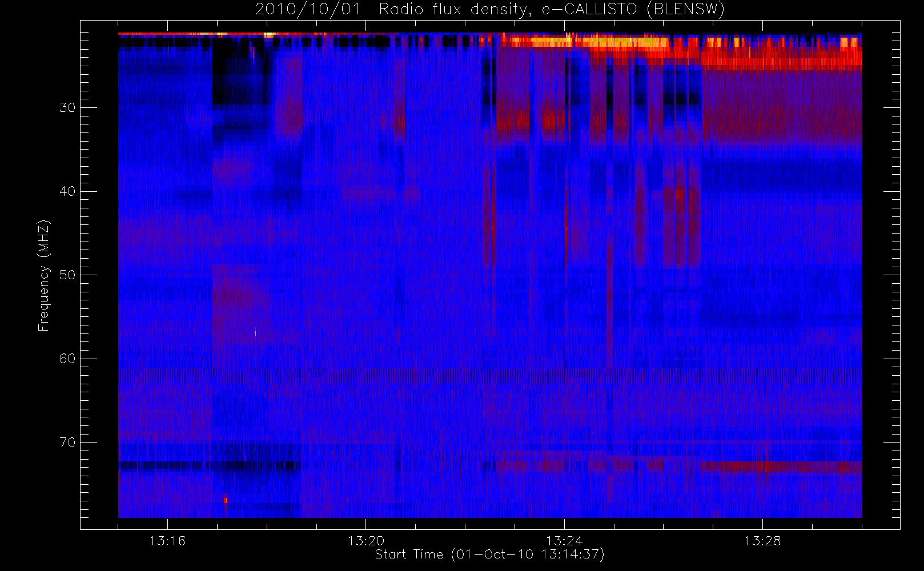
Task: Click the 30 frequency tick label
Action: point(67,108)
